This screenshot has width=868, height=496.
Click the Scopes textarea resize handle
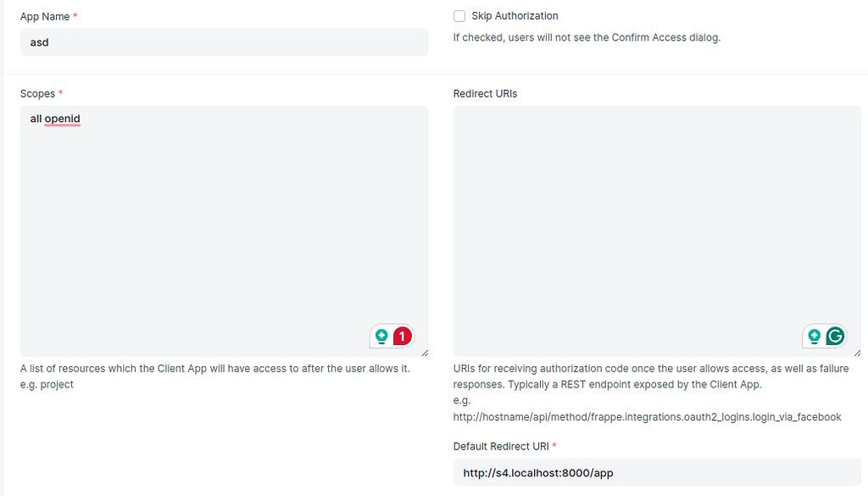(425, 353)
